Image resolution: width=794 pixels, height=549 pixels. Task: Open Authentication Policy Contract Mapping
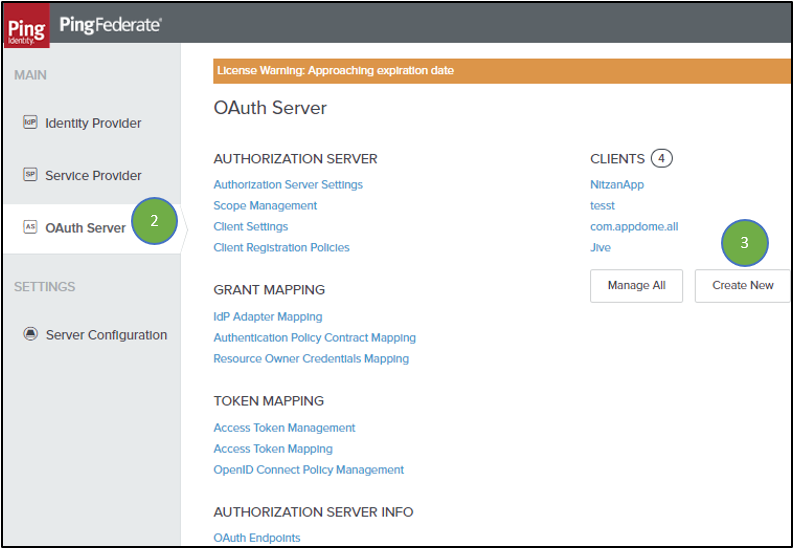pos(314,338)
